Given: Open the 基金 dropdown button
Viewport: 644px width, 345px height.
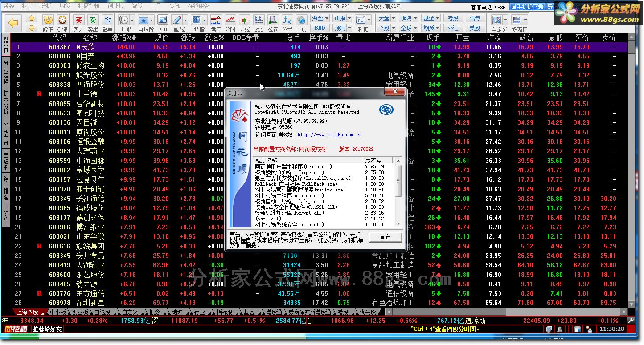Looking at the screenshot, I should point(431,18).
